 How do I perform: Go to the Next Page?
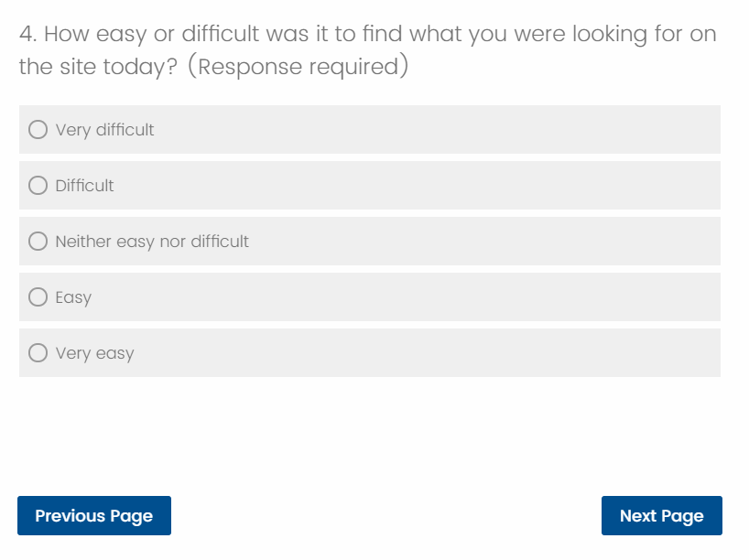[661, 516]
